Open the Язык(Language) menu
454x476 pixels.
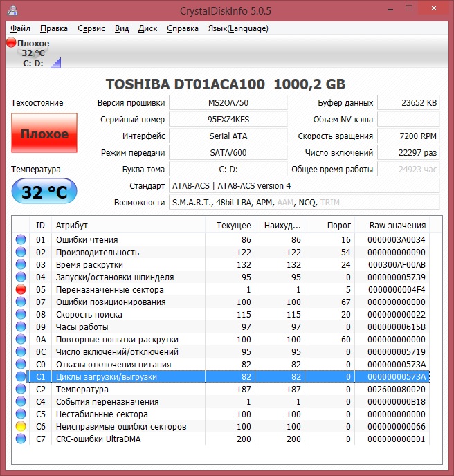point(238,28)
